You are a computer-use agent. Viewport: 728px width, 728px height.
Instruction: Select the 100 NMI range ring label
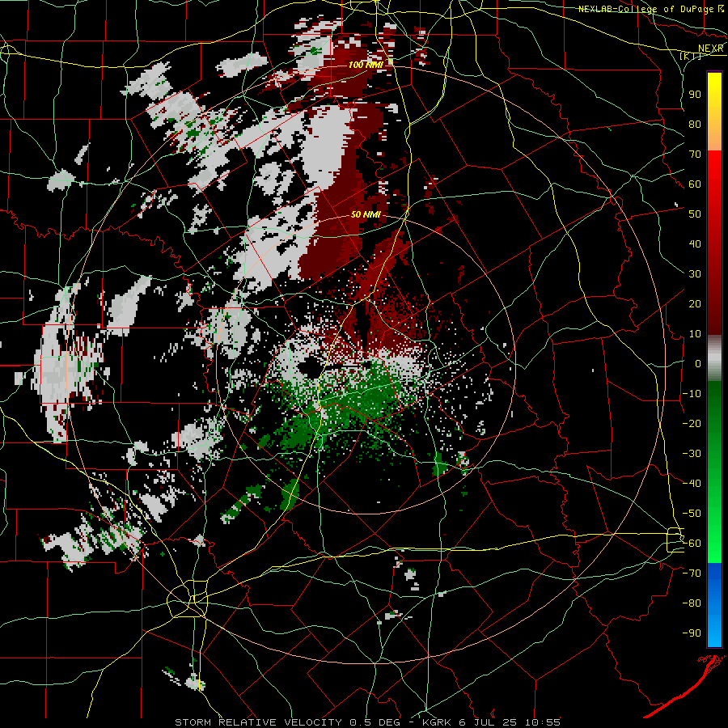(x=366, y=65)
